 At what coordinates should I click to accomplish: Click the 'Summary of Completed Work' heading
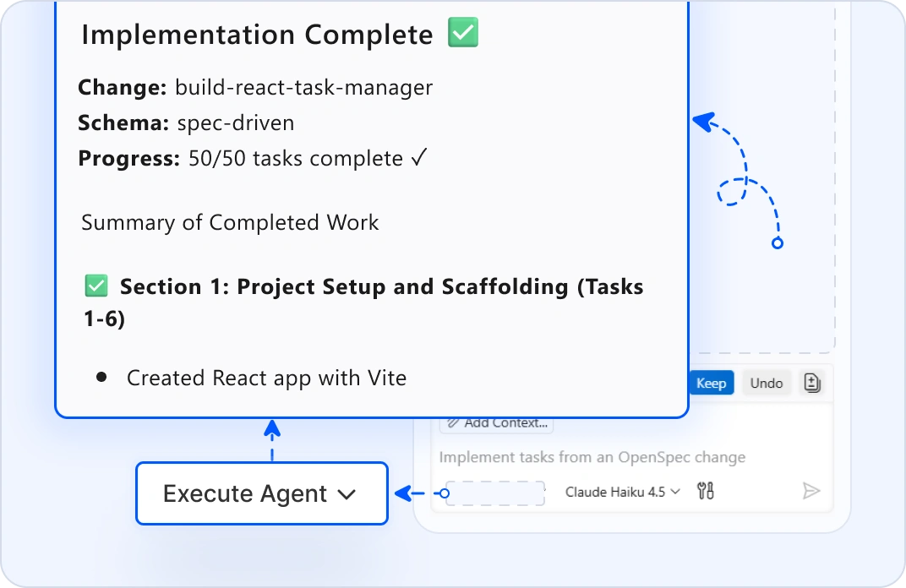point(230,223)
